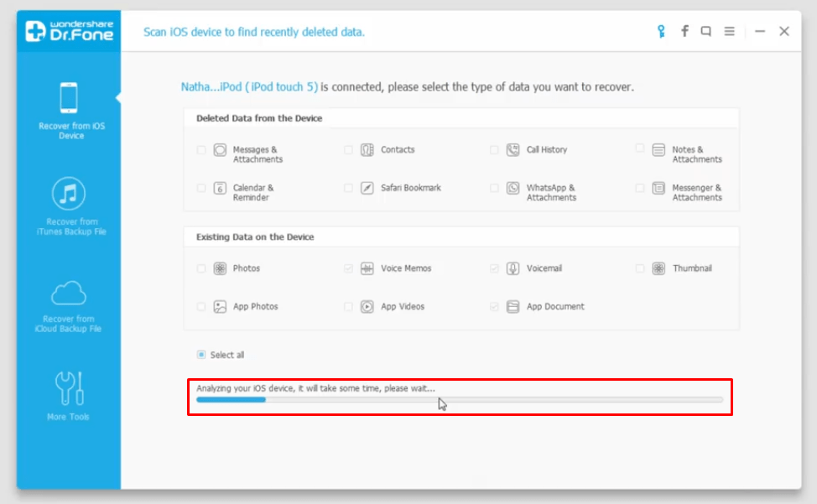Click the blue key registration icon
The height and width of the screenshot is (504, 817).
[661, 32]
